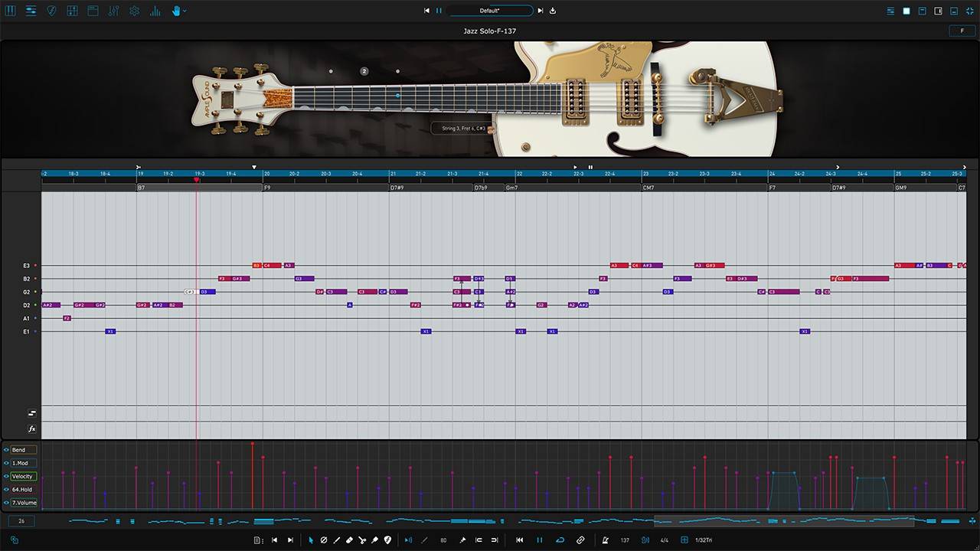Image resolution: width=980 pixels, height=551 pixels.
Task: Open the bar-chart riffer panel icon
Action: (154, 11)
